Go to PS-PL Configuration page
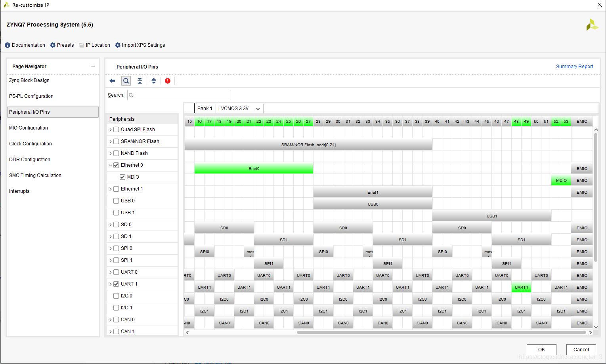Viewport: 606px width, 364px height. pos(31,96)
